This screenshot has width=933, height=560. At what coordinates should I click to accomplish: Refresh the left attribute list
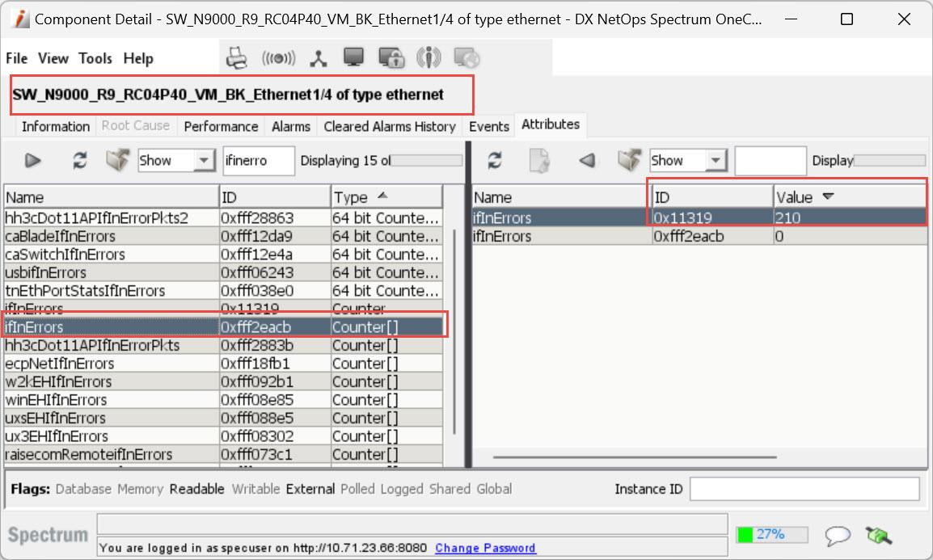point(80,161)
